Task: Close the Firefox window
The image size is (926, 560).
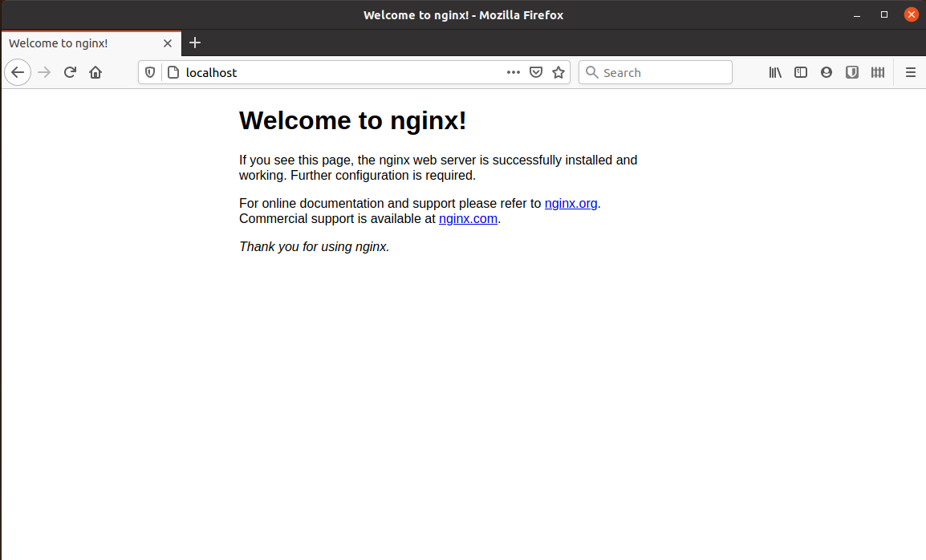Action: click(912, 14)
